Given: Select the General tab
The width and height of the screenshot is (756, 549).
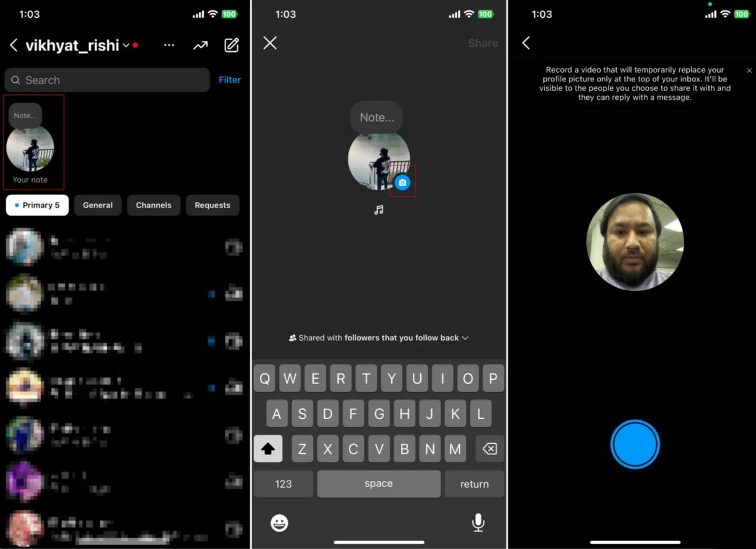Looking at the screenshot, I should tap(97, 205).
